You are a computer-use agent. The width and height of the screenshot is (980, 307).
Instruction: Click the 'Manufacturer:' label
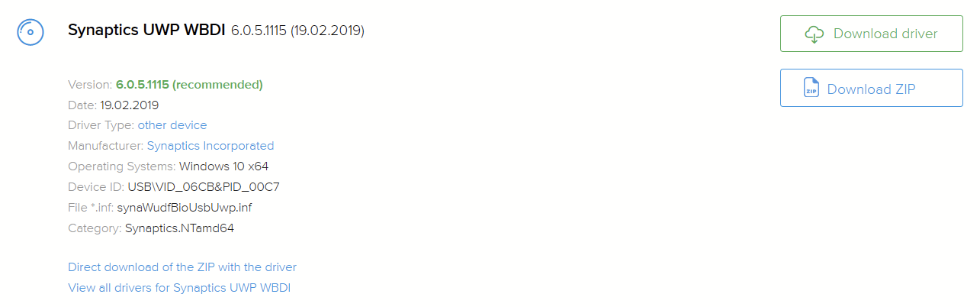[x=106, y=146]
